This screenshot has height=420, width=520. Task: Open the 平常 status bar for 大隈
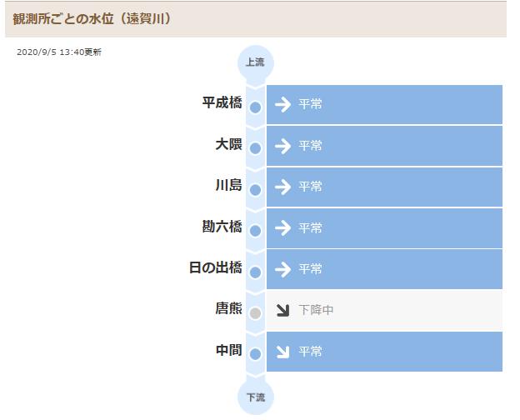coord(384,146)
